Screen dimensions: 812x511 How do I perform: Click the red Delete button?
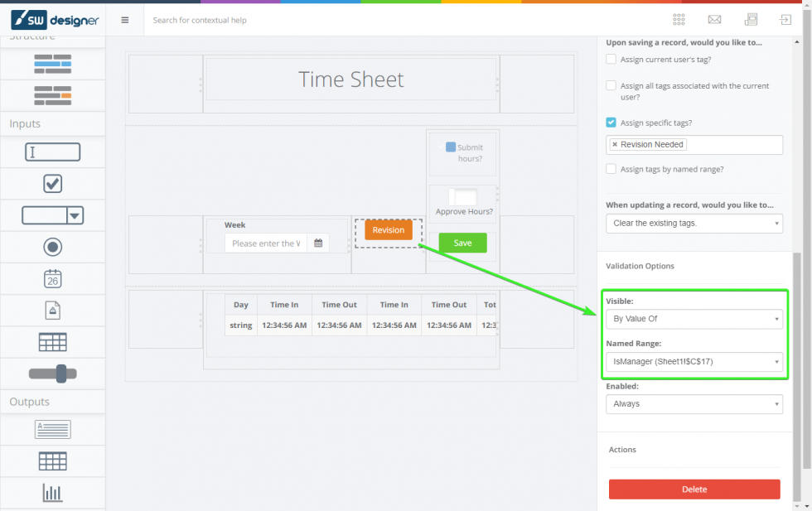(694, 489)
